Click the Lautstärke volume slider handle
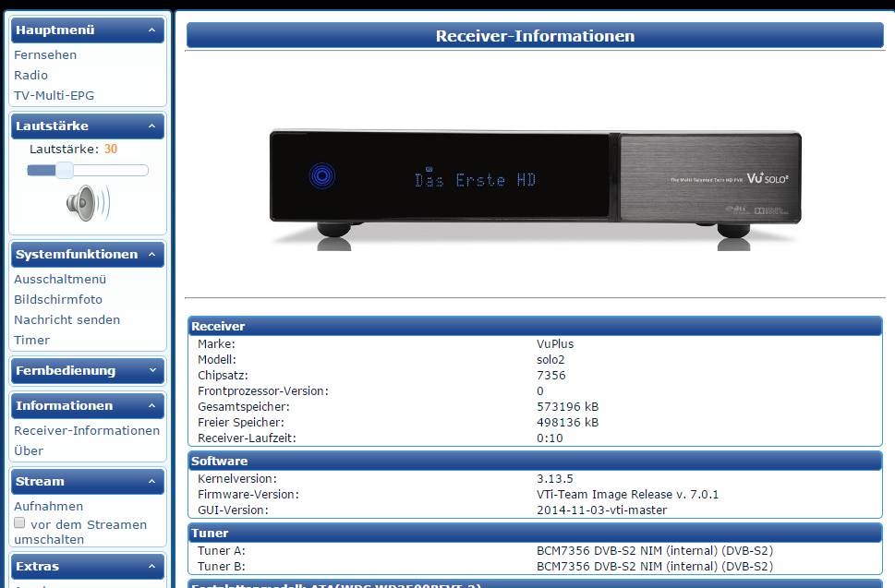Screen dimensions: 895x588 tap(65, 170)
